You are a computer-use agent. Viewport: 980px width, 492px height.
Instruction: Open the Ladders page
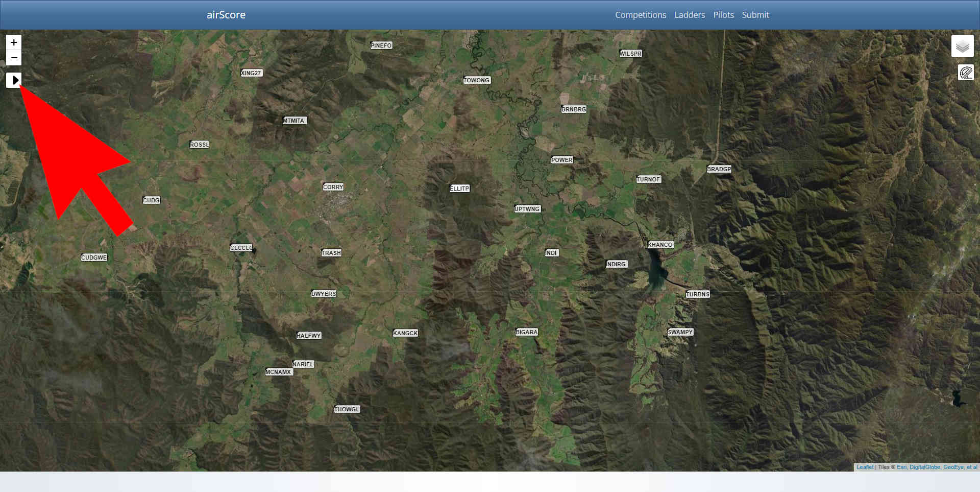click(690, 15)
